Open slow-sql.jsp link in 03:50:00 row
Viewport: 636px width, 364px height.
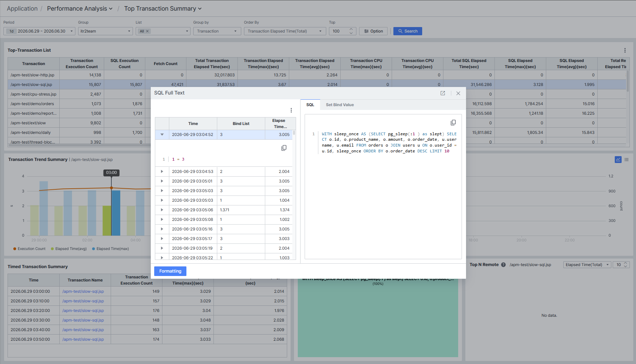tap(83, 339)
